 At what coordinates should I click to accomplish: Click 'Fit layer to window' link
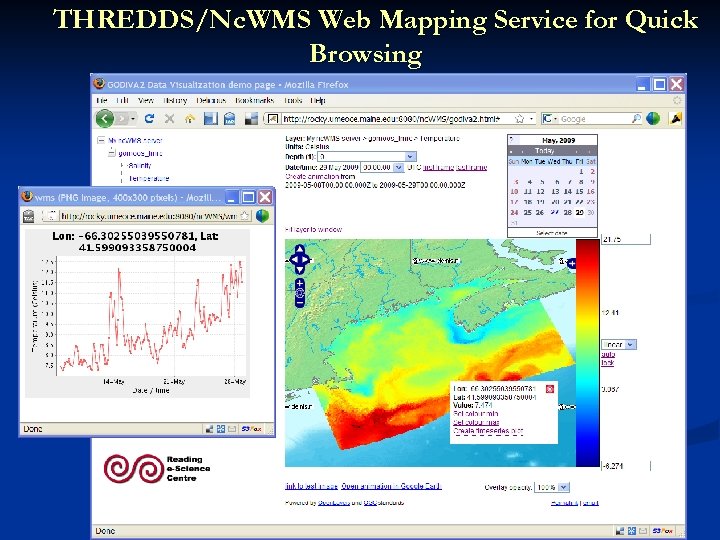pos(314,229)
